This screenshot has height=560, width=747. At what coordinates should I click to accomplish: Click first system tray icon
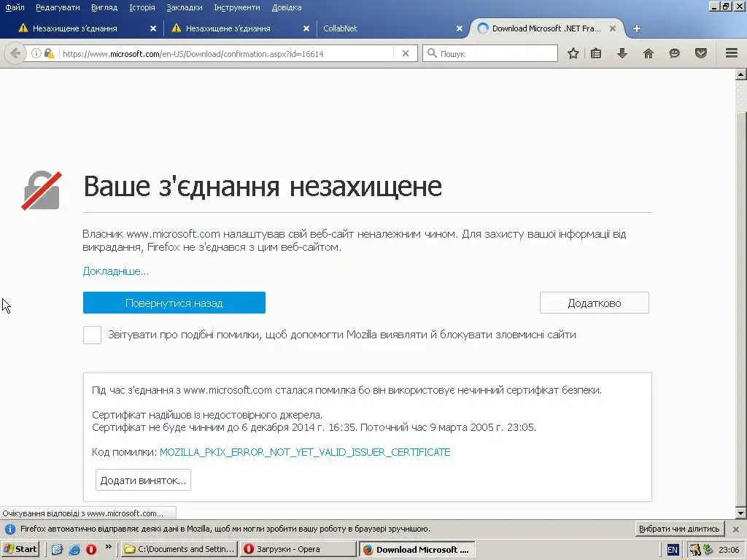695,550
